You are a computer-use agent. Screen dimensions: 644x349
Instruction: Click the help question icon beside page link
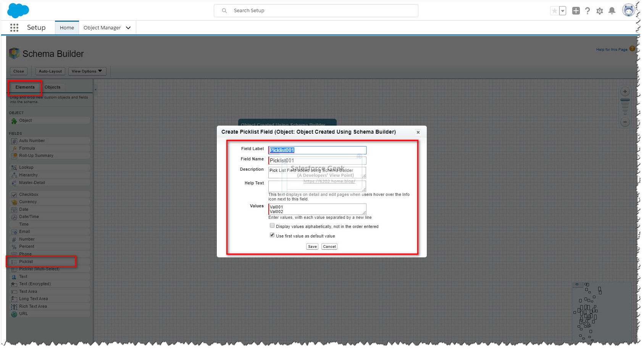(x=632, y=49)
